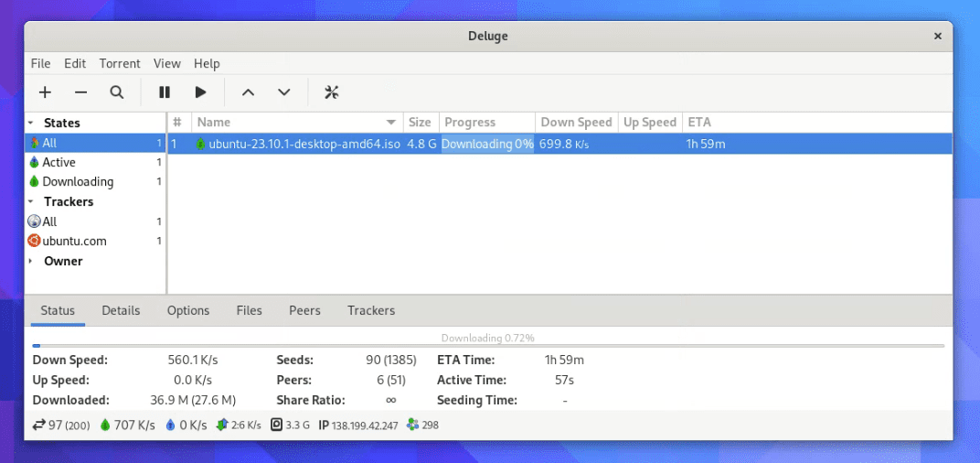This screenshot has width=980, height=463.
Task: Switch to the Status tab
Action: coord(58,310)
